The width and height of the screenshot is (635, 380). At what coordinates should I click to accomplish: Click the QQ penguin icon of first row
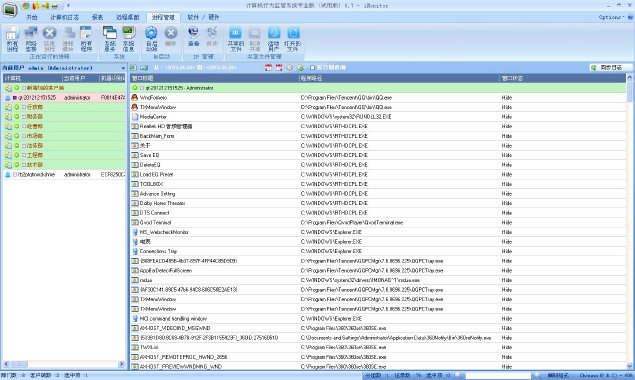pyautogui.click(x=135, y=98)
